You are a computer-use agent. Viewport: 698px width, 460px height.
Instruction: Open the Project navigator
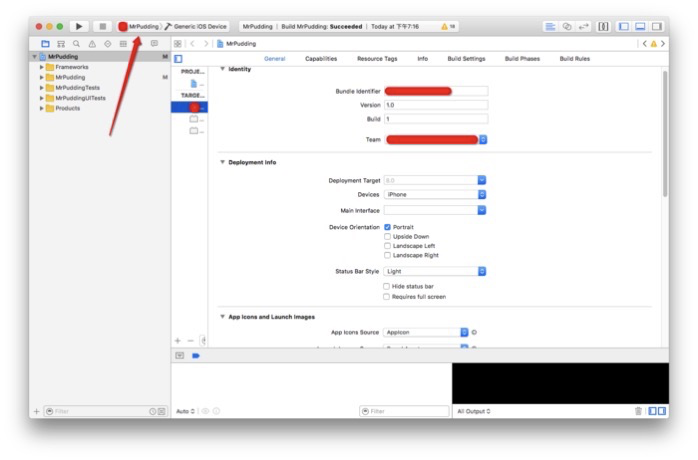tap(45, 44)
